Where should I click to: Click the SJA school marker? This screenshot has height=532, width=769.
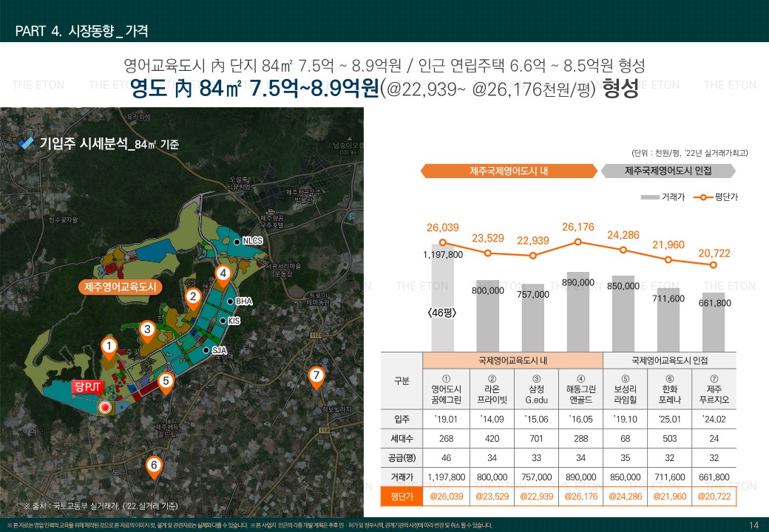(206, 350)
